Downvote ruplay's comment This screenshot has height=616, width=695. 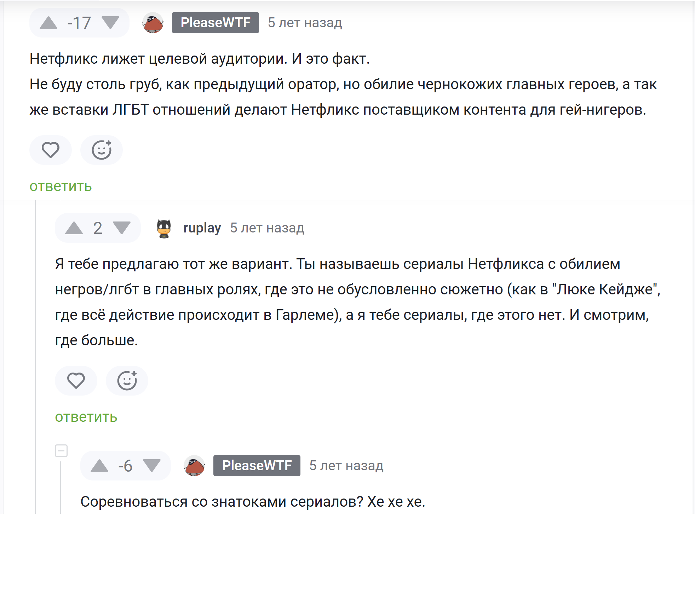(x=121, y=228)
